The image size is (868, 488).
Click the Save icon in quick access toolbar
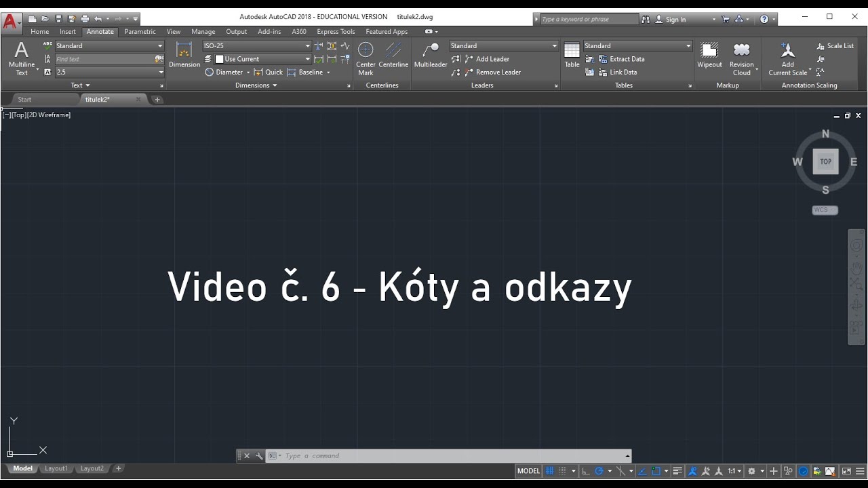pos(58,19)
